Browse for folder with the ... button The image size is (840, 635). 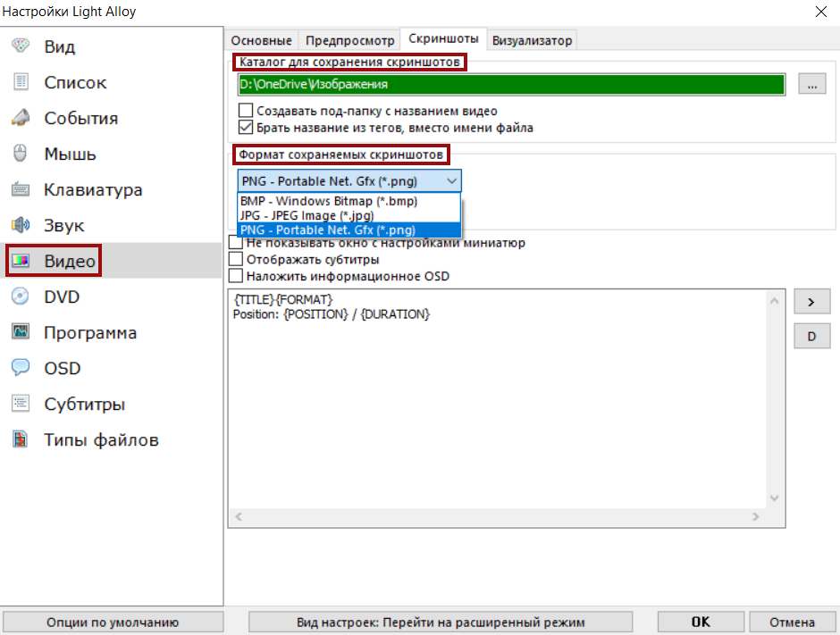(x=812, y=84)
